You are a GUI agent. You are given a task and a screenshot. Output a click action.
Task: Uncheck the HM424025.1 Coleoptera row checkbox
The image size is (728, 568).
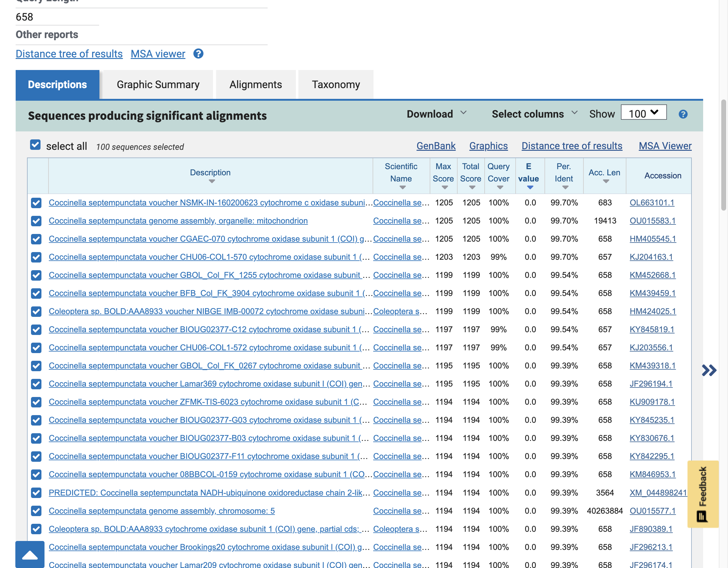[x=36, y=312]
